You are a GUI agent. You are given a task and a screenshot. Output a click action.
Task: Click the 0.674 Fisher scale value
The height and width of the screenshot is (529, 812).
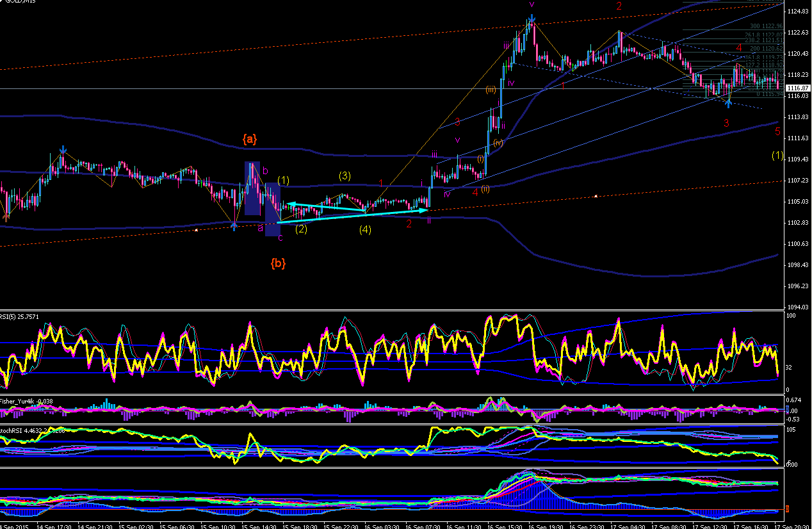click(x=795, y=400)
